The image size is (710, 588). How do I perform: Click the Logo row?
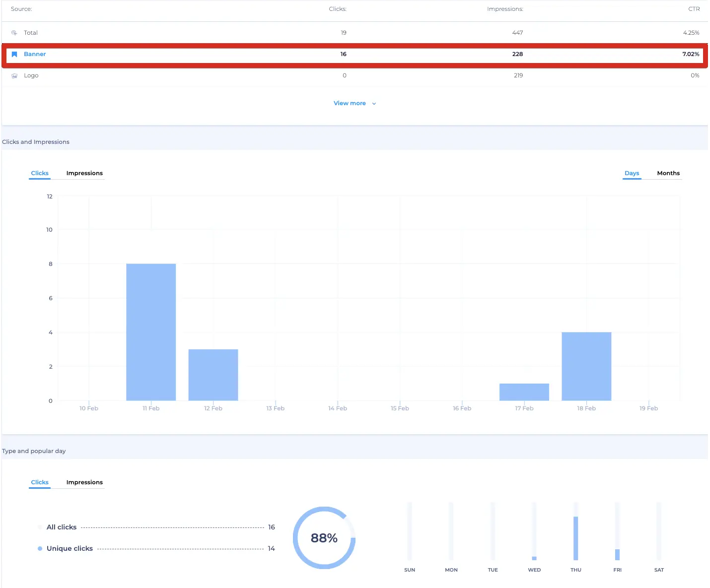(355, 75)
